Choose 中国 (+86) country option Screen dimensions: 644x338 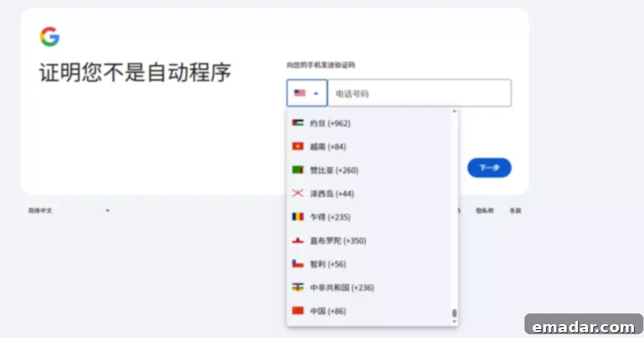tap(369, 310)
